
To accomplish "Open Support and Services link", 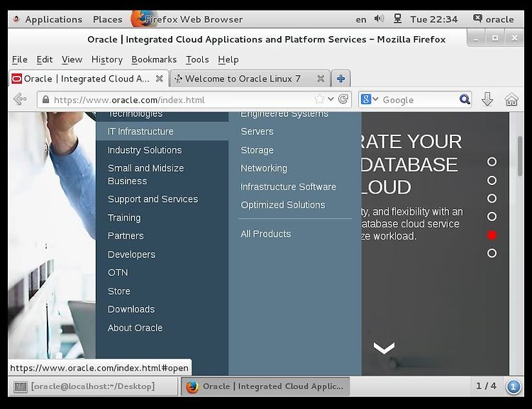I will pos(153,199).
